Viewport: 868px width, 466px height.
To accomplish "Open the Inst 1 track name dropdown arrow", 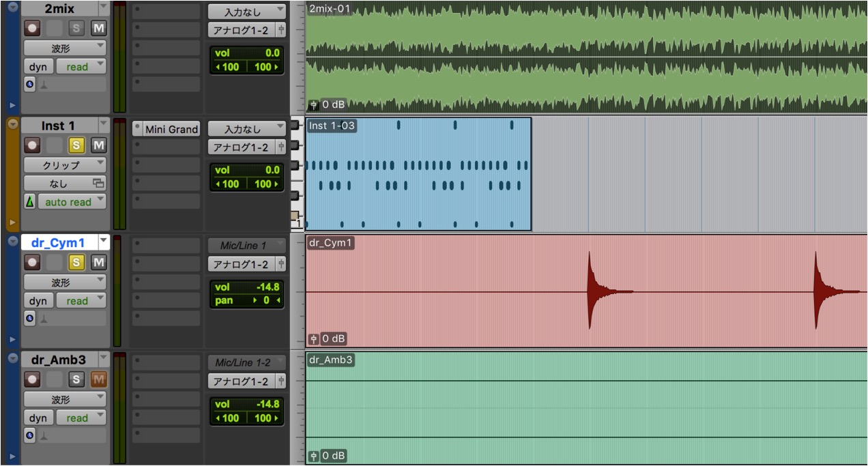I will (x=104, y=126).
